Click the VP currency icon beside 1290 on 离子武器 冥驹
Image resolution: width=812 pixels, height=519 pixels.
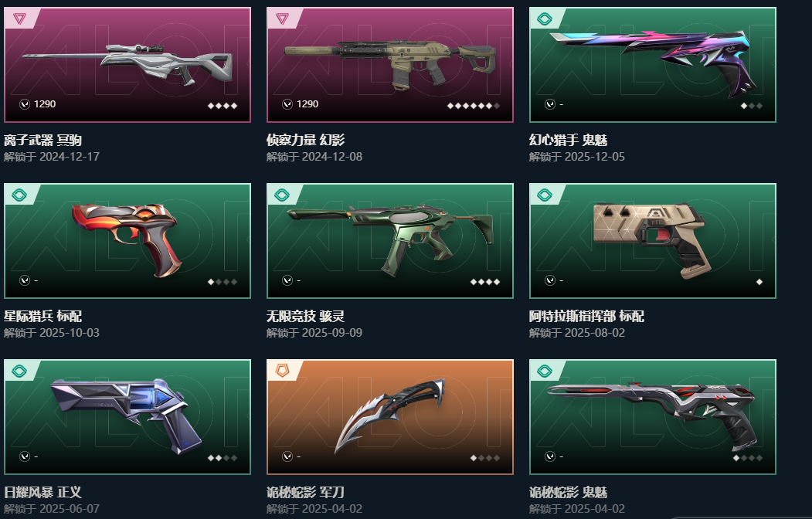click(x=25, y=104)
